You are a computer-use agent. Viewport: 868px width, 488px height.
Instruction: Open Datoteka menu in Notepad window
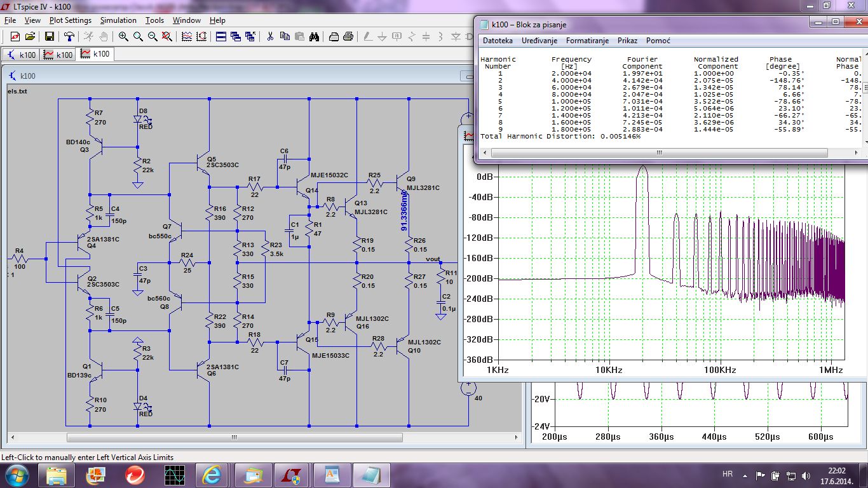(x=498, y=41)
